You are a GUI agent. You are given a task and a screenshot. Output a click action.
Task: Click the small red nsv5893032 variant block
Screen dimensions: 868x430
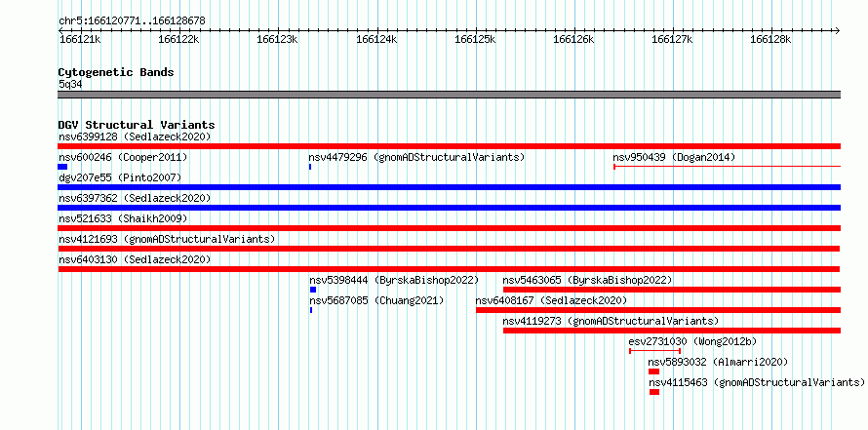tap(653, 371)
